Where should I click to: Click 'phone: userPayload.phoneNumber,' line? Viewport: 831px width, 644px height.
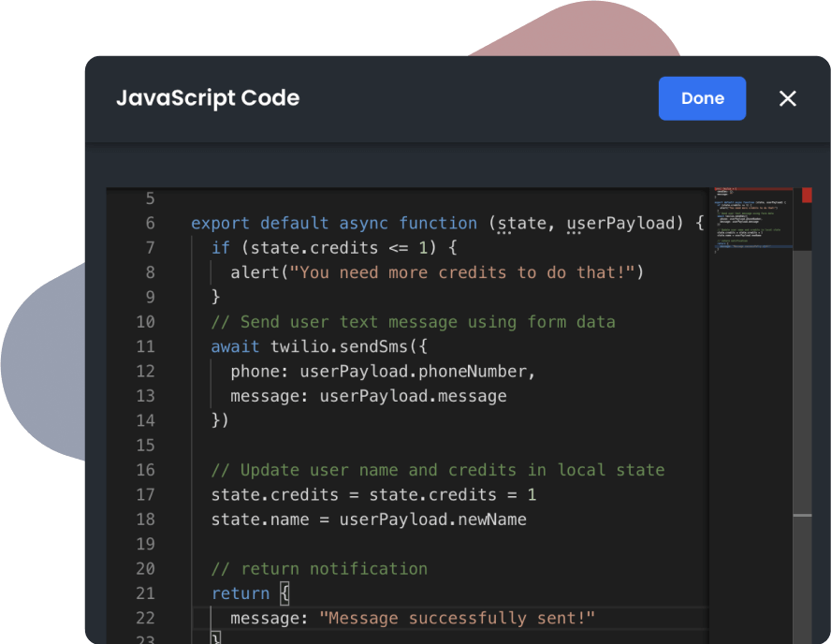pos(383,371)
